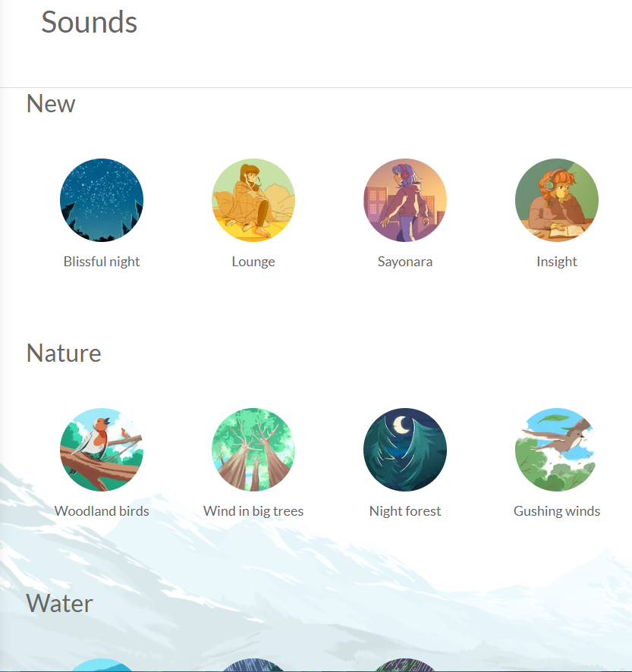The width and height of the screenshot is (632, 672).
Task: Select the Wind in big trees artwork
Action: pyautogui.click(x=253, y=450)
